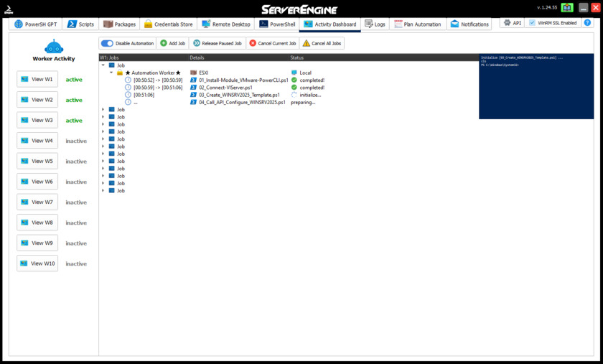The width and height of the screenshot is (603, 364).
Task: Open the PowerSH GPT tab
Action: [x=35, y=24]
